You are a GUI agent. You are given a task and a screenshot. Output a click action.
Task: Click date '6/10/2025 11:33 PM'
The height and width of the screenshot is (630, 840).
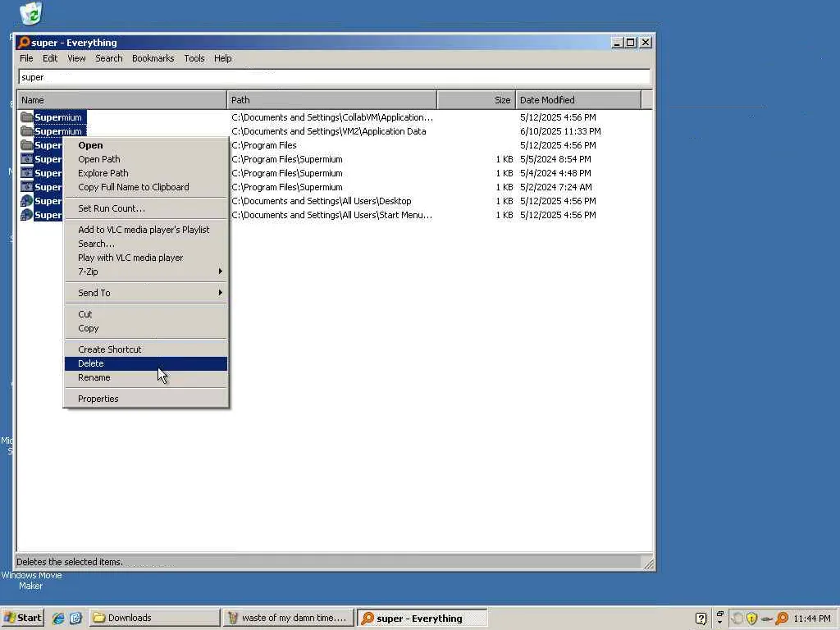560,131
